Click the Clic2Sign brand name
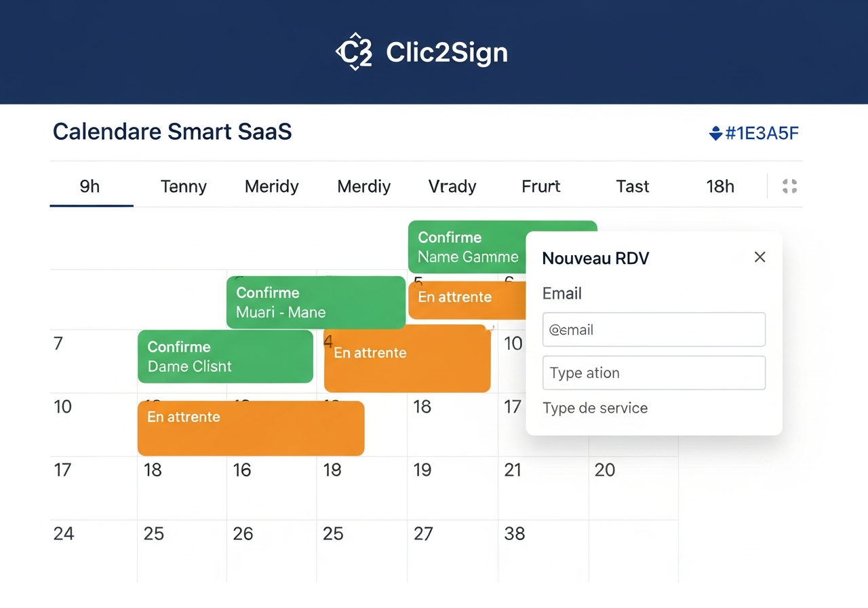This screenshot has height=608, width=868. 447,53
